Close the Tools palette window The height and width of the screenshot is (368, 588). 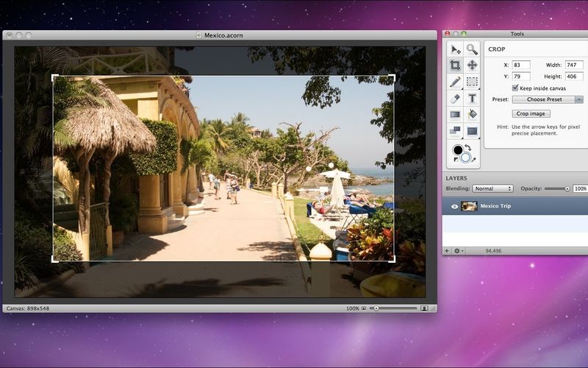[447, 33]
